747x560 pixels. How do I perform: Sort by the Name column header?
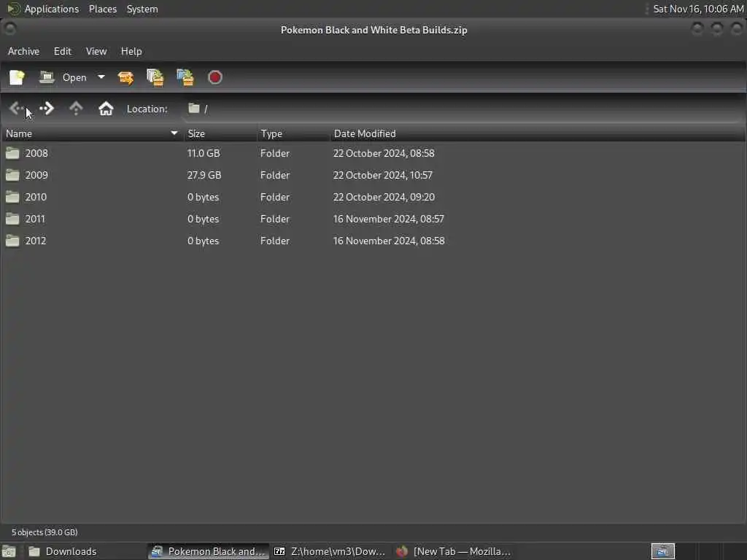pyautogui.click(x=93, y=134)
